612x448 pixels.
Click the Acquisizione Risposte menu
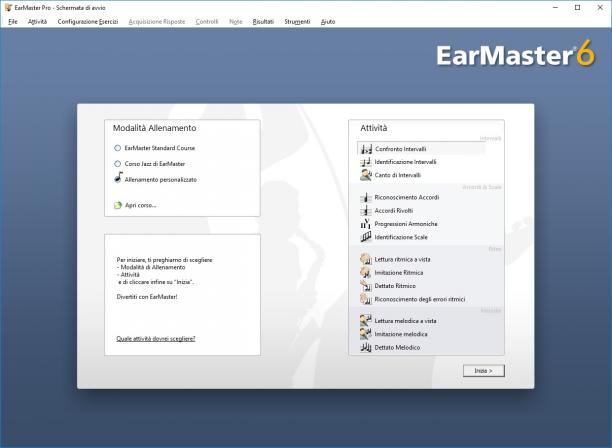[157, 21]
